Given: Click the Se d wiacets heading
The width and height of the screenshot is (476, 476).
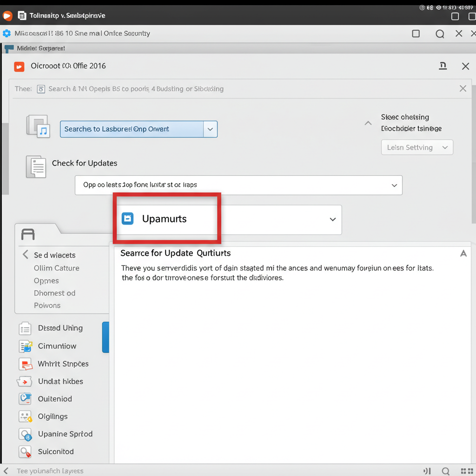Looking at the screenshot, I should pos(55,255).
